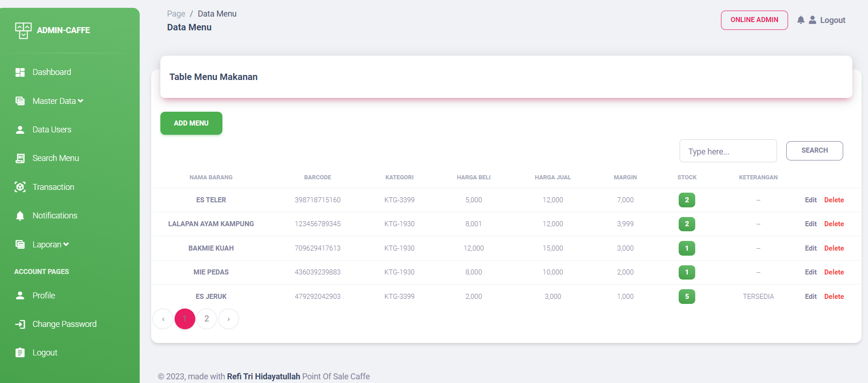Image resolution: width=868 pixels, height=383 pixels.
Task: Expand the Laporan chevron
Action: [x=66, y=245]
